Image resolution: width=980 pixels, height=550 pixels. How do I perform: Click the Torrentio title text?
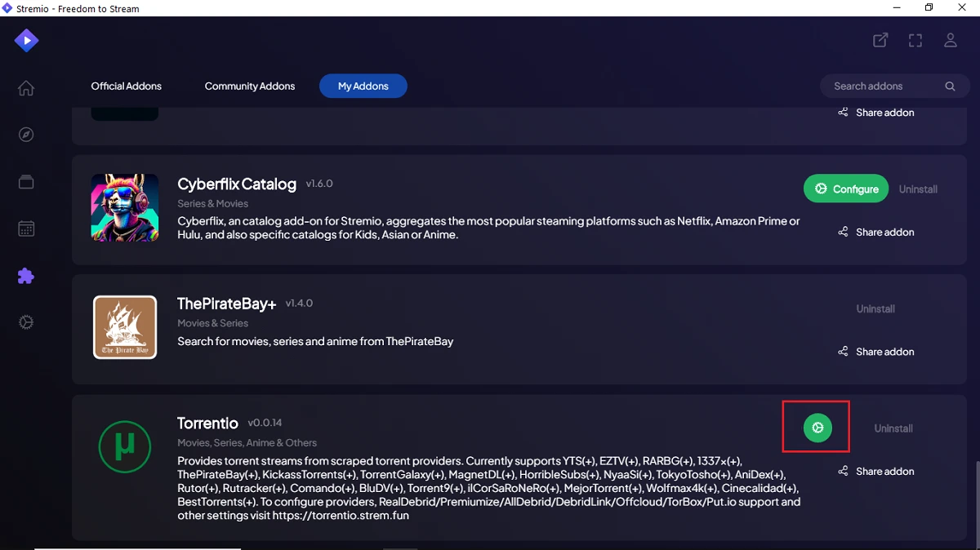click(x=207, y=423)
